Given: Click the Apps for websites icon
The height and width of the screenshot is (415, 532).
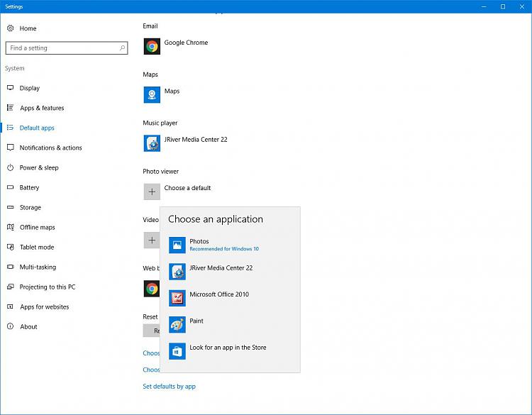Looking at the screenshot, I should 11,306.
